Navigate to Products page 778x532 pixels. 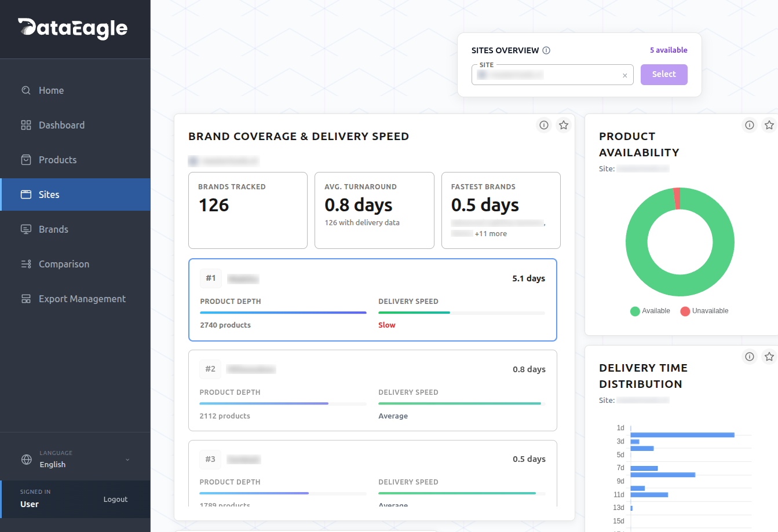(57, 160)
